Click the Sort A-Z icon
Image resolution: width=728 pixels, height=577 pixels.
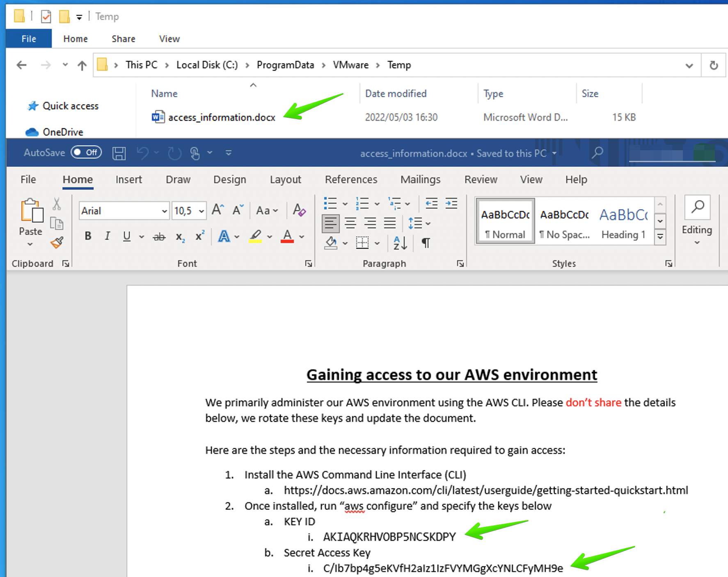coord(400,243)
